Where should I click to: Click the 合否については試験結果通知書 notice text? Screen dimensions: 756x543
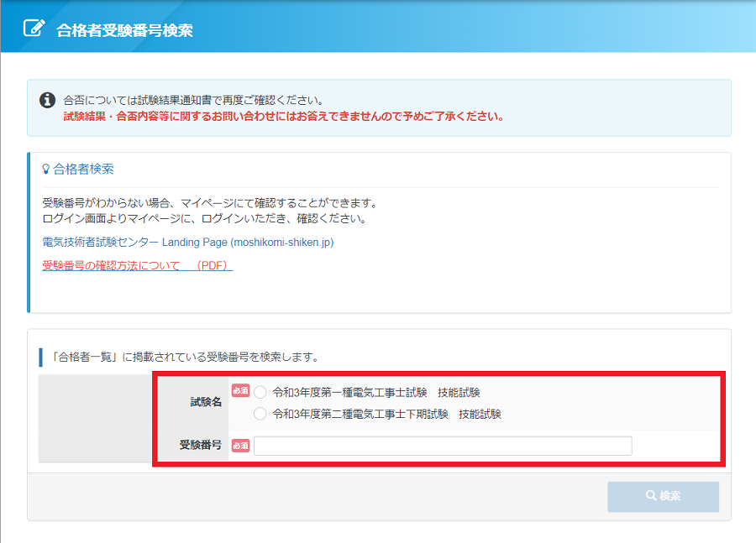click(x=193, y=100)
